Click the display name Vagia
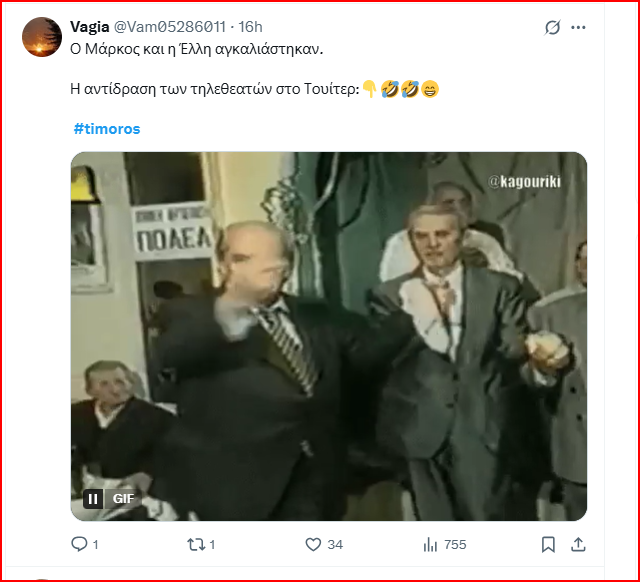 [90, 27]
